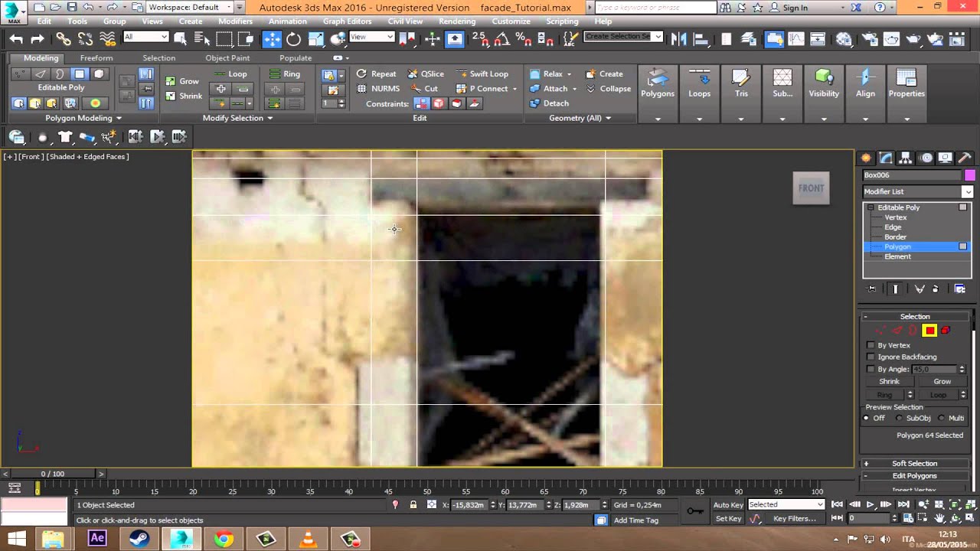Switch to the Object Paint ribbon tab

(x=227, y=58)
